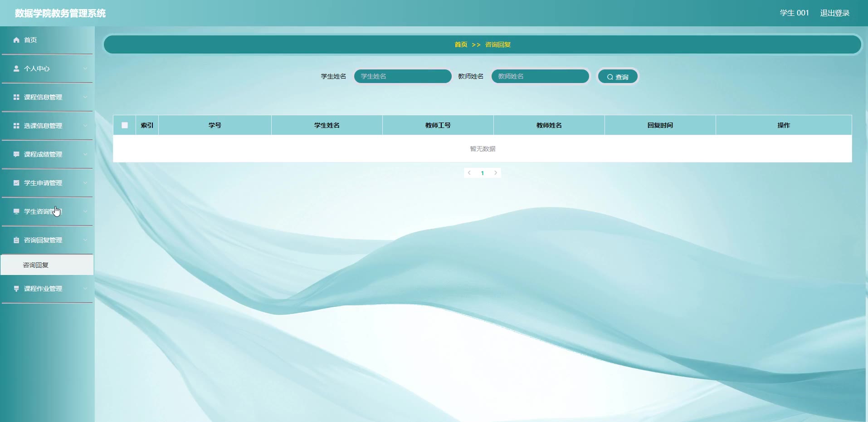868x422 pixels.
Task: Click the 学号 column header
Action: [215, 125]
